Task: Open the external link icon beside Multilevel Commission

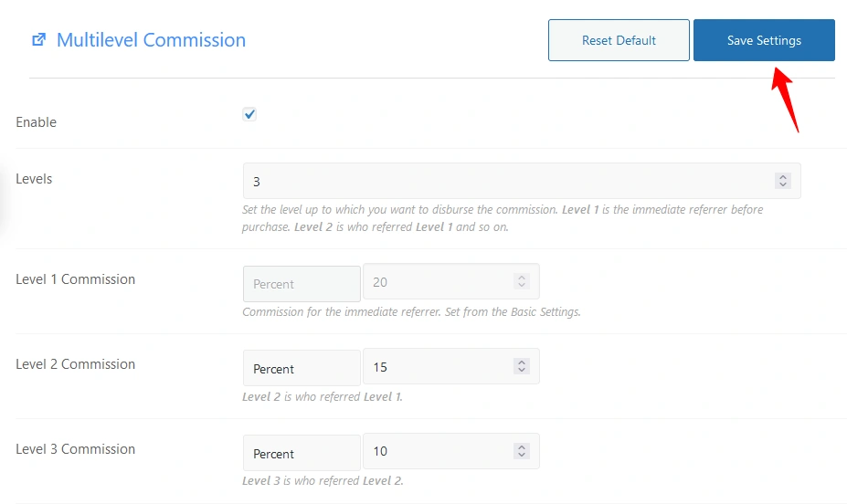Action: (39, 39)
